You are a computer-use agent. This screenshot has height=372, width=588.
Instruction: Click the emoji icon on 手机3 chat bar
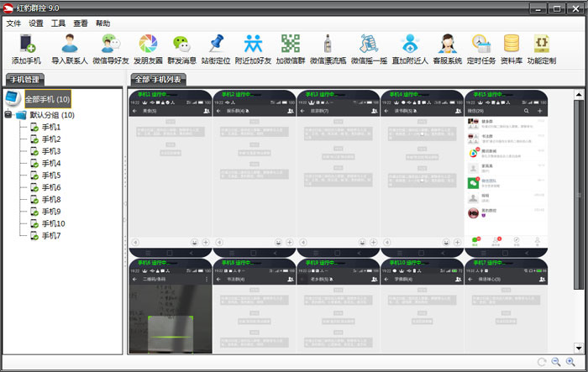tap(362, 242)
